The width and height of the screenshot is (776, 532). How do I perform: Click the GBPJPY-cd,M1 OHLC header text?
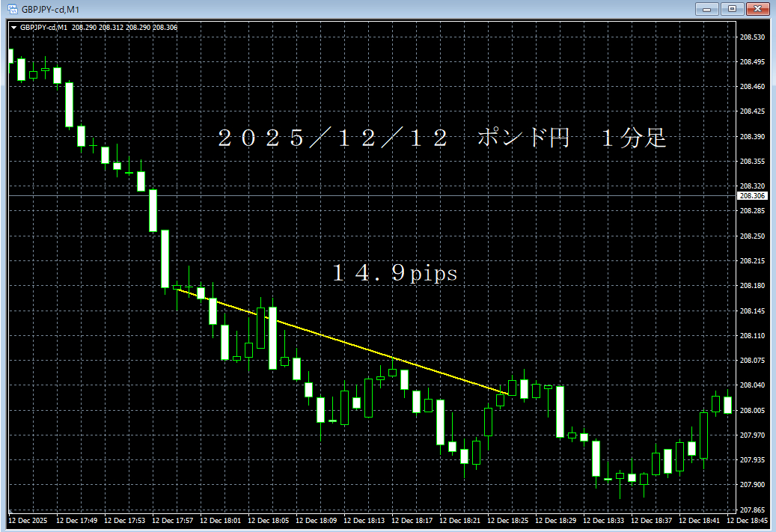[x=99, y=28]
